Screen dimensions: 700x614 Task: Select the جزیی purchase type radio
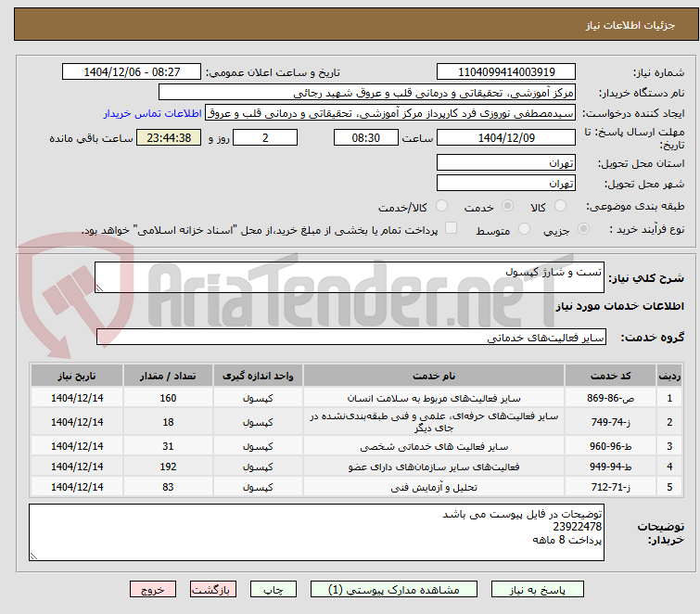pos(583,229)
